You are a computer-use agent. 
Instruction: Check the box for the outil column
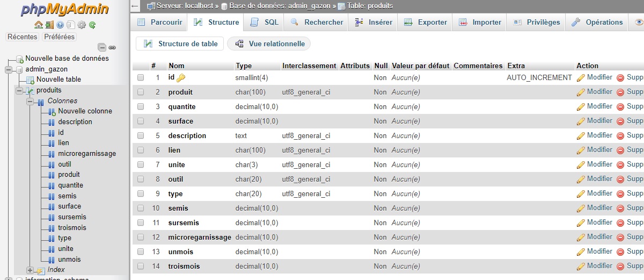click(x=141, y=179)
